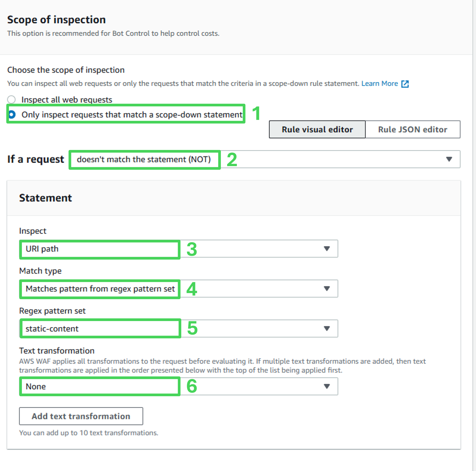476x471 pixels.
Task: Select the Inspect all web requests radio button
Action: pos(11,100)
